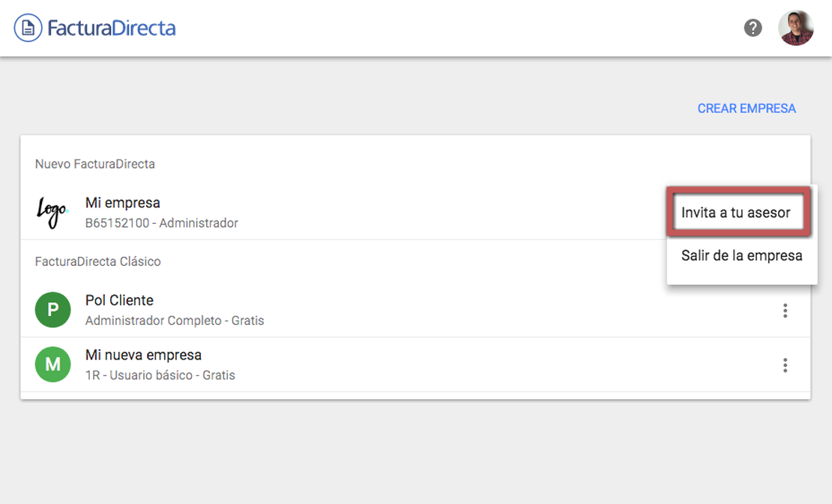Open Mi nueva empresa company name
832x504 pixels.
[143, 354]
